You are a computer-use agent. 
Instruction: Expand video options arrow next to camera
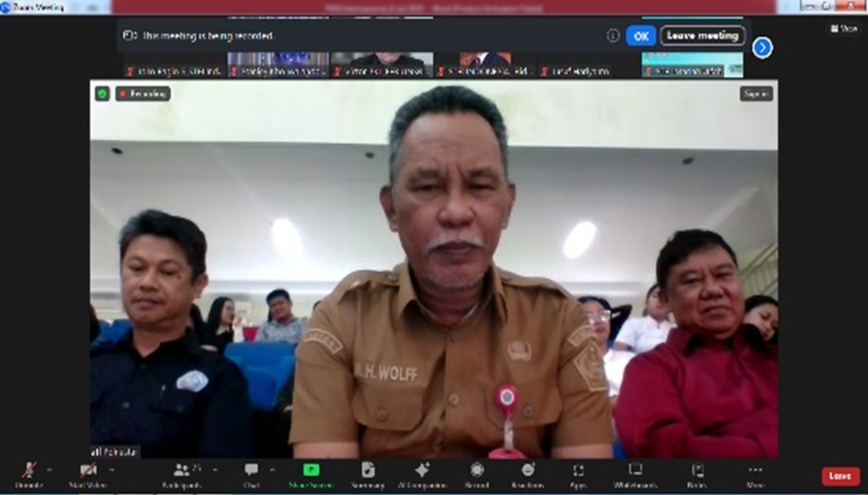pos(111,470)
